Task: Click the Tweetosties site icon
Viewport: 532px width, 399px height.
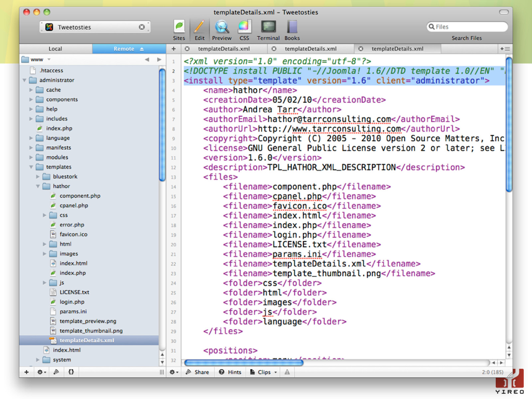Action: [x=50, y=27]
